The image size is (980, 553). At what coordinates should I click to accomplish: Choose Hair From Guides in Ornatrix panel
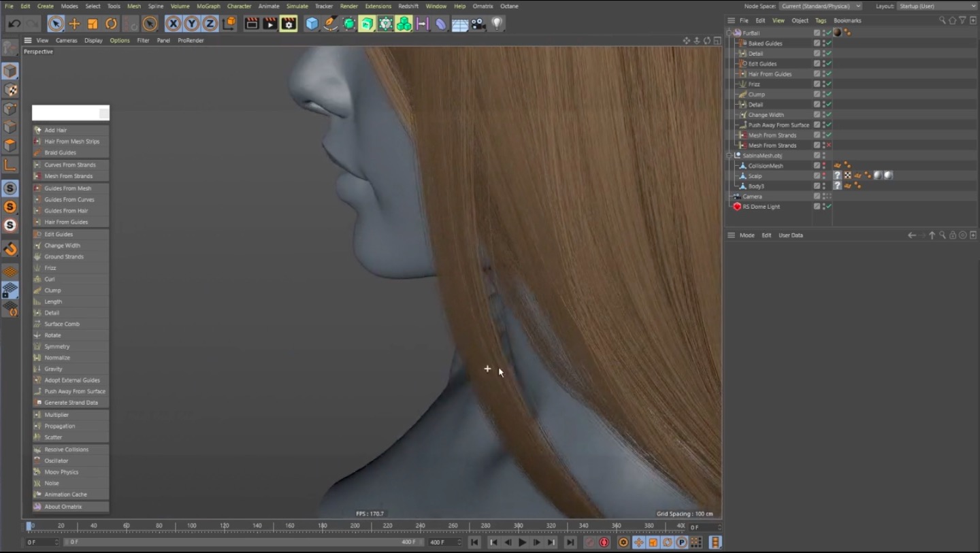click(x=66, y=222)
